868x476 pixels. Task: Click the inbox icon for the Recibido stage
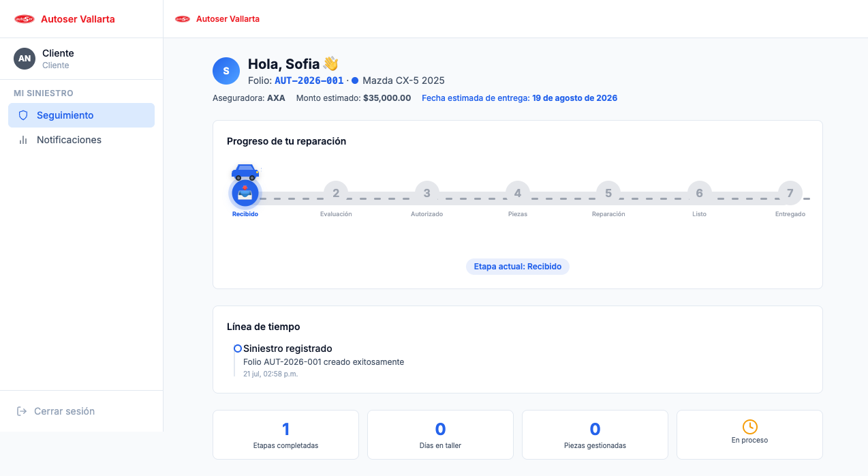pyautogui.click(x=245, y=194)
